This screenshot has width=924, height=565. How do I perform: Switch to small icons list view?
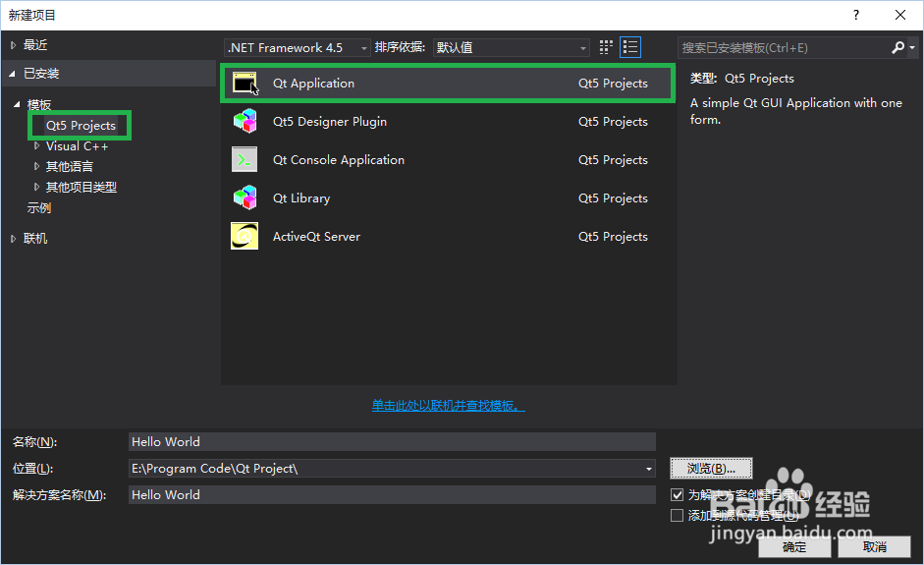pyautogui.click(x=630, y=47)
